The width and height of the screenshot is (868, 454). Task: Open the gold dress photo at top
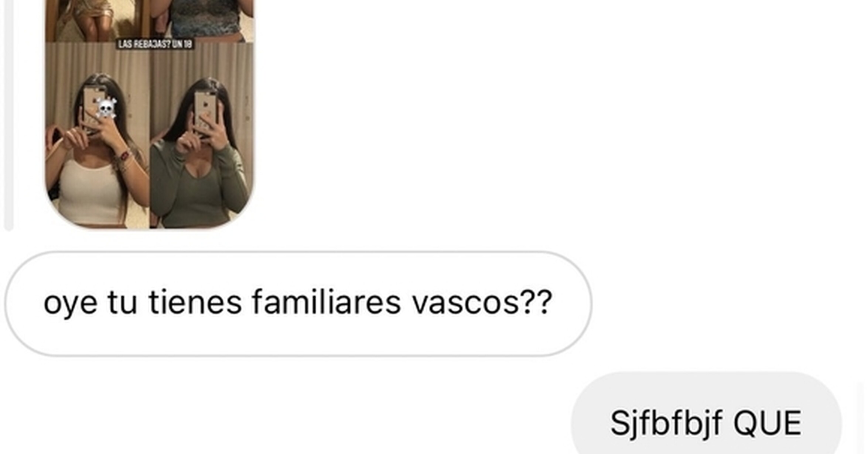98,20
